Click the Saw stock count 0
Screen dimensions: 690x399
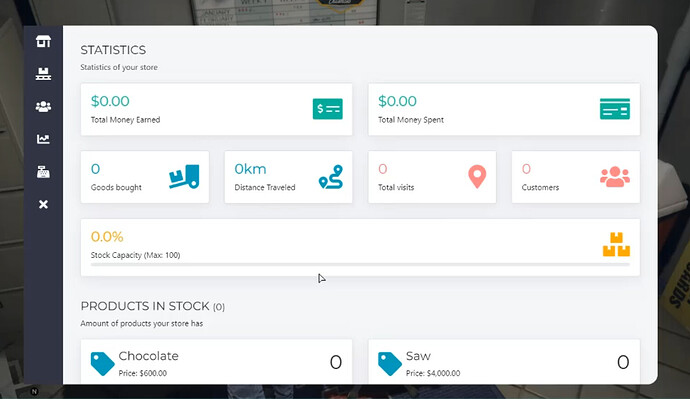623,362
